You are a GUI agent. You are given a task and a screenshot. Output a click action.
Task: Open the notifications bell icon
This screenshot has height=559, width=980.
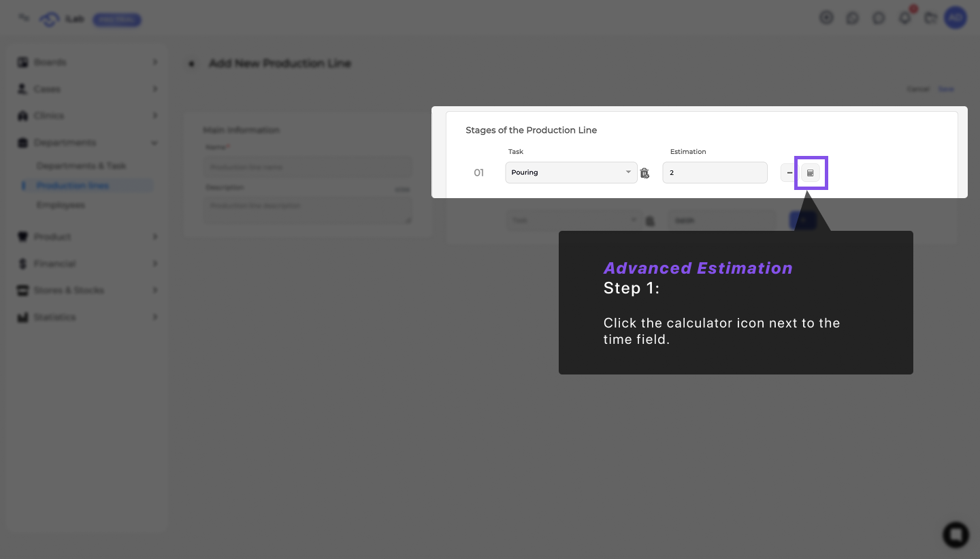(904, 18)
